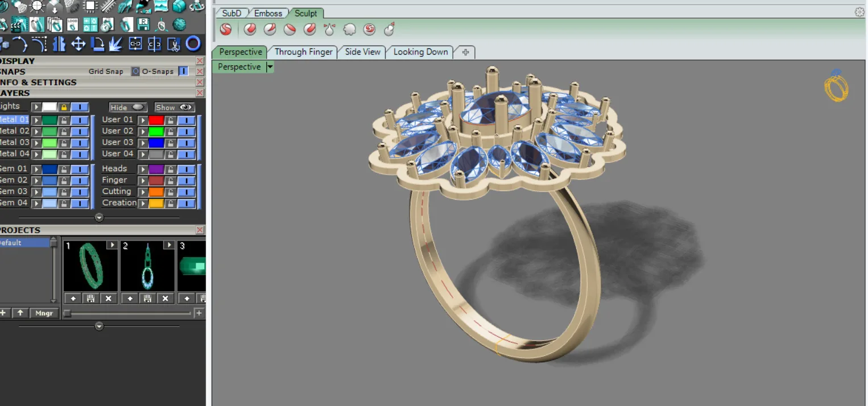Viewport: 868px width, 406px height.
Task: Select the four-arrow Move tool icon
Action: click(77, 44)
